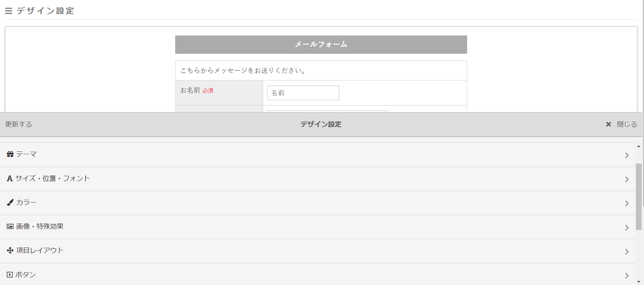644x285 pixels.
Task: Expand the カラー row chevron
Action: coord(627,203)
